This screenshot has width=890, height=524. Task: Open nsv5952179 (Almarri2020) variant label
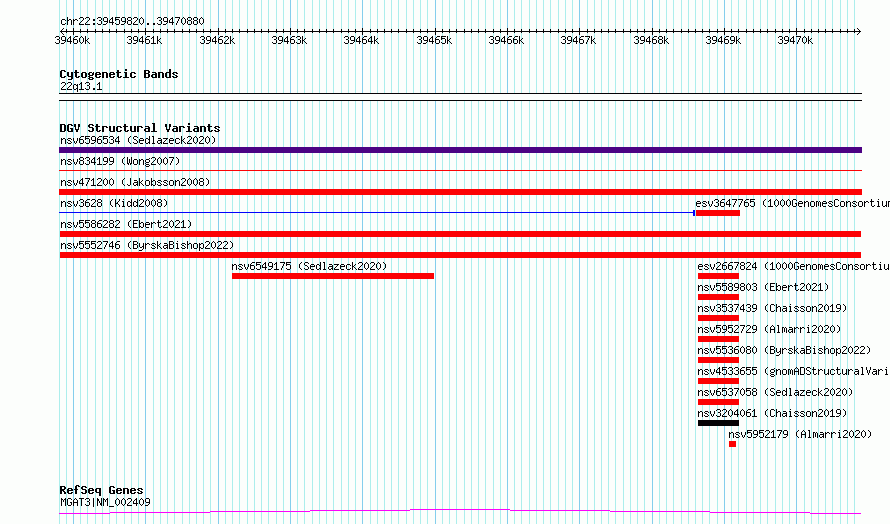point(800,434)
